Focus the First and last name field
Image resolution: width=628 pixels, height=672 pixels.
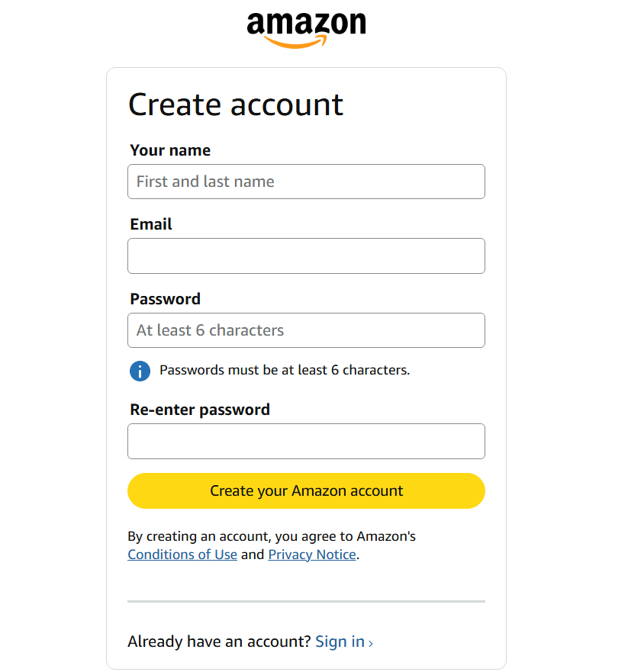click(x=306, y=182)
